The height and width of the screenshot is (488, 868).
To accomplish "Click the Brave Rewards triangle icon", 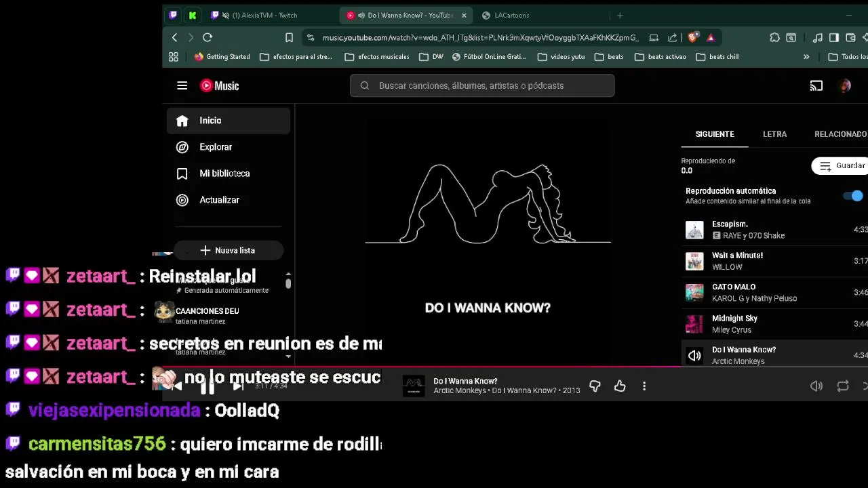I will [x=711, y=38].
